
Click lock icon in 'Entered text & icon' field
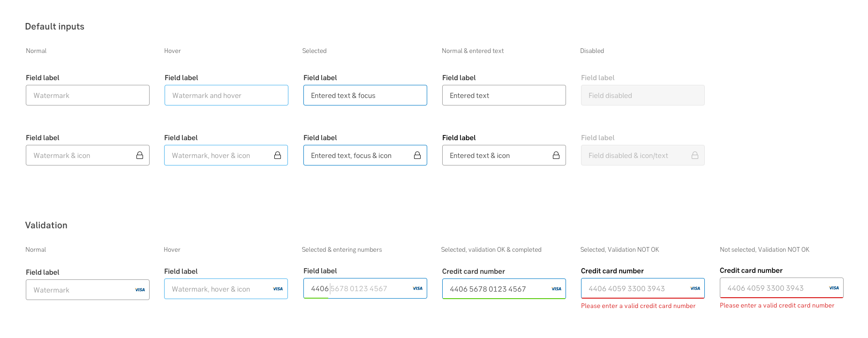tap(556, 155)
